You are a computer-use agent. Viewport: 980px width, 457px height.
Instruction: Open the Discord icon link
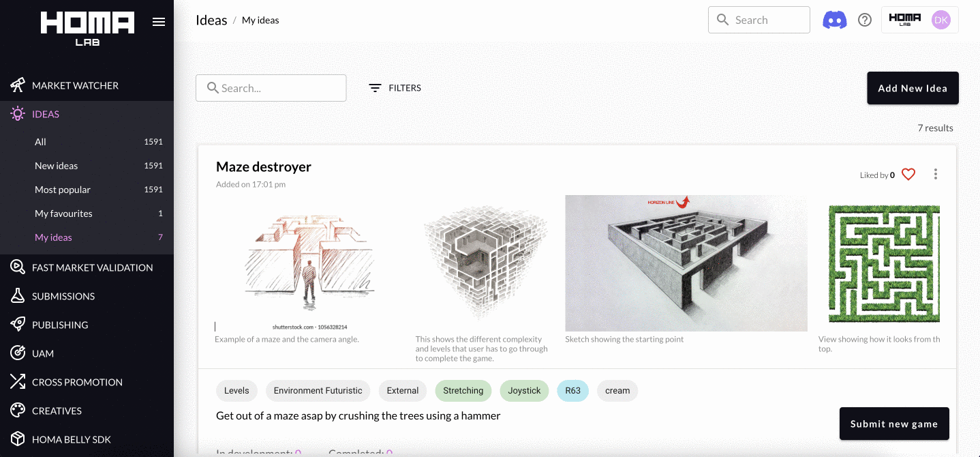pos(835,20)
